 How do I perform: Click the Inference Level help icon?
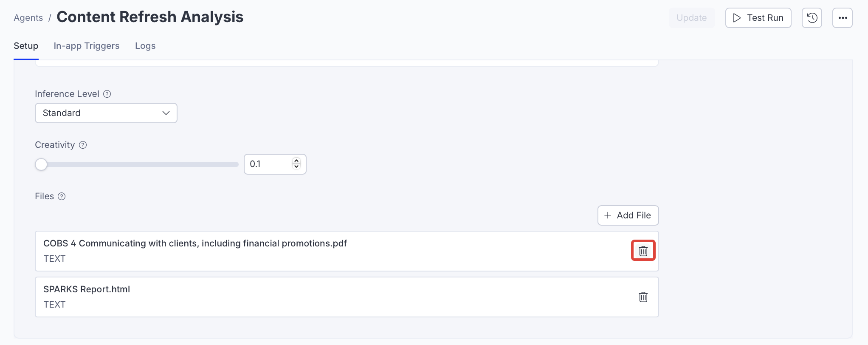tap(107, 94)
